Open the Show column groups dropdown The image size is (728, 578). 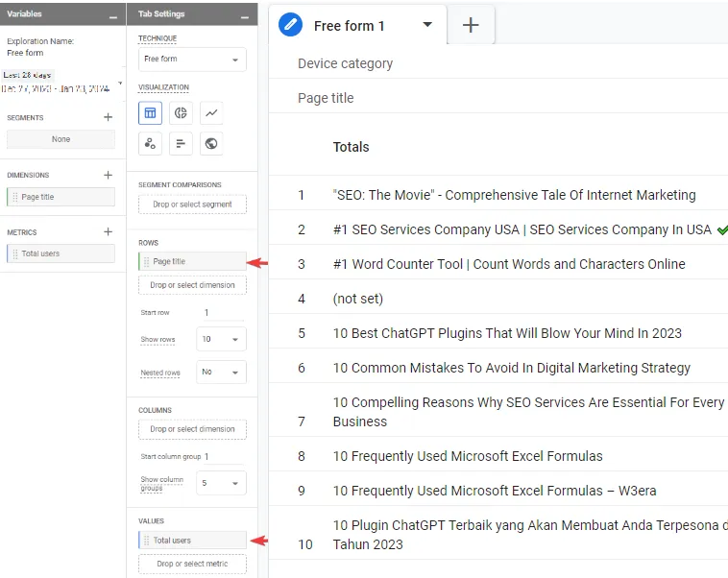(221, 483)
